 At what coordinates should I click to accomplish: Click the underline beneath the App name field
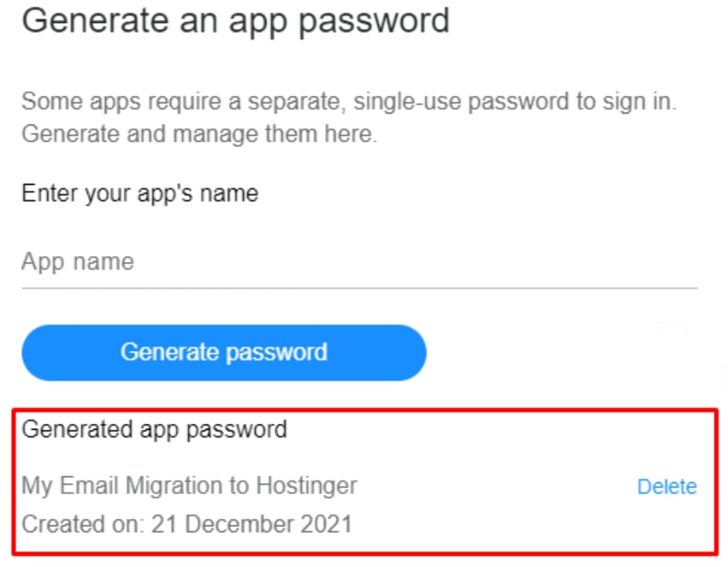tap(358, 288)
